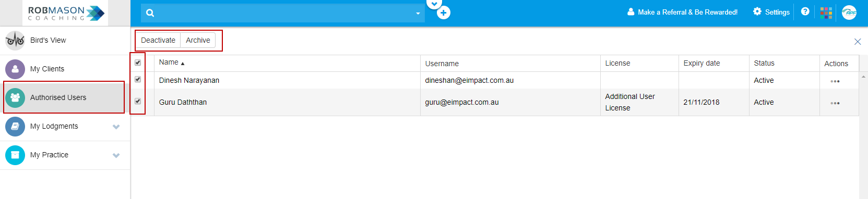Select Authorised Users in the sidebar

pyautogui.click(x=65, y=98)
